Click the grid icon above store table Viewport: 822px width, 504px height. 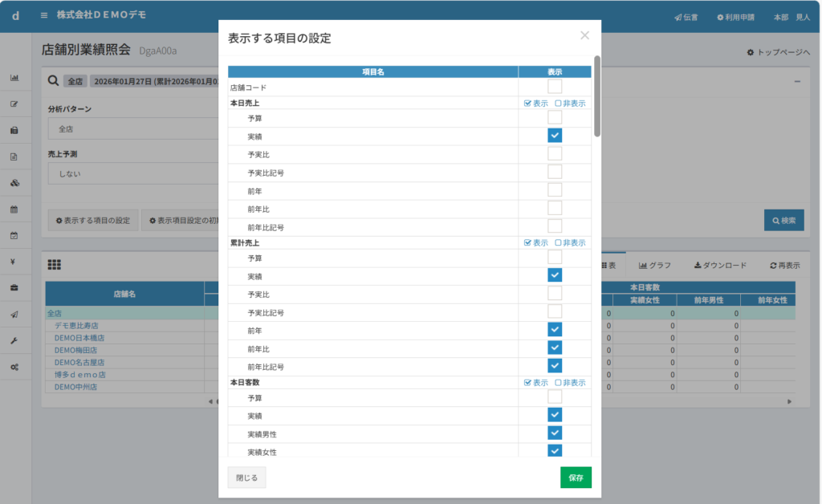[x=55, y=265]
